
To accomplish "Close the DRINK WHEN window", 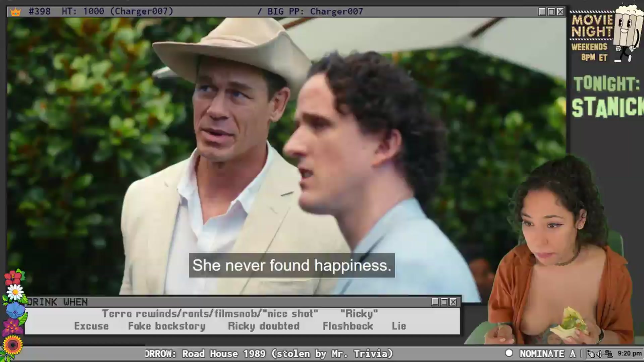I will pyautogui.click(x=453, y=302).
